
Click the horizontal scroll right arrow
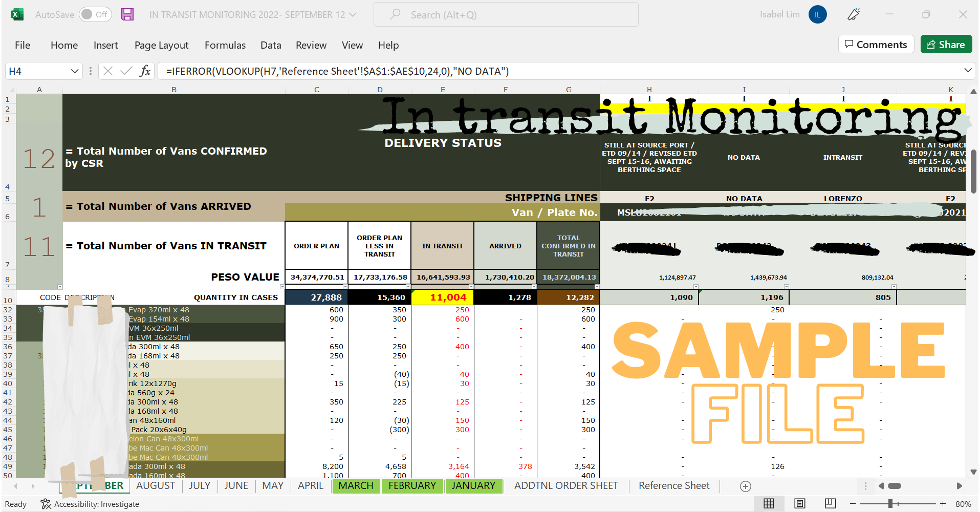tap(960, 486)
